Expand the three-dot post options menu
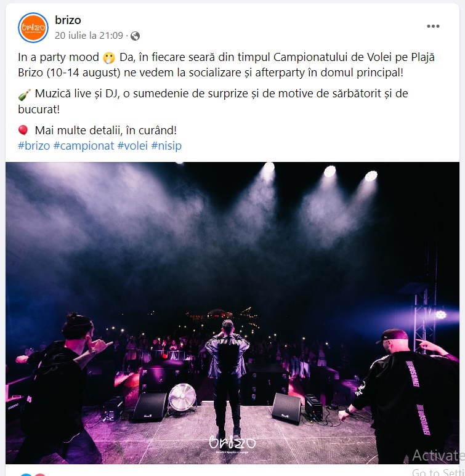The width and height of the screenshot is (465, 476). [x=433, y=26]
